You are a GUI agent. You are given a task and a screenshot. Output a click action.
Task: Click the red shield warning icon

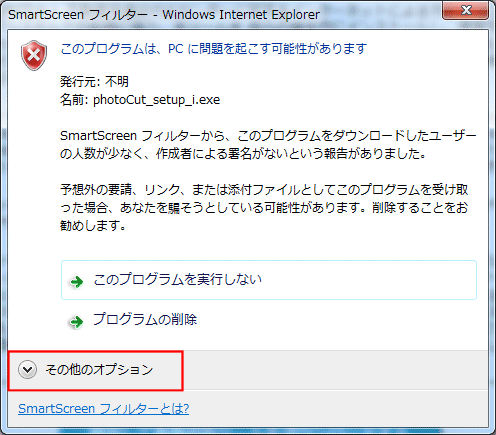coord(34,55)
